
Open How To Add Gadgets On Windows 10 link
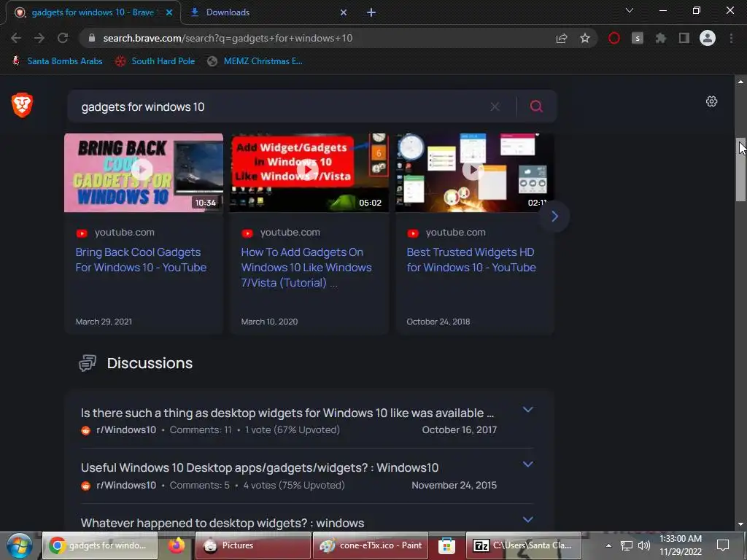pyautogui.click(x=306, y=267)
